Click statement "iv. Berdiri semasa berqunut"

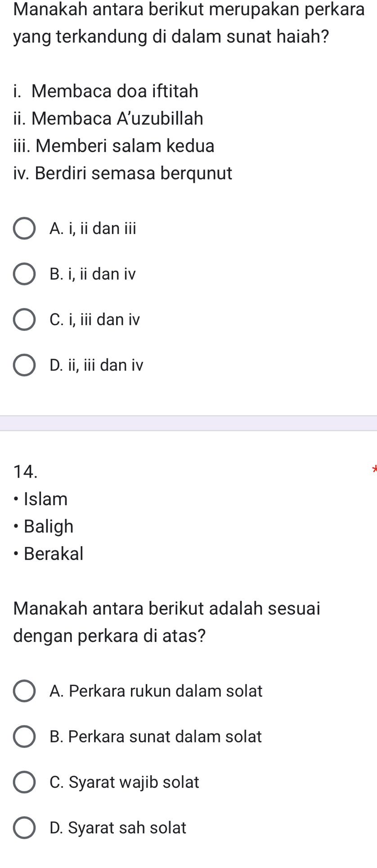point(123,173)
